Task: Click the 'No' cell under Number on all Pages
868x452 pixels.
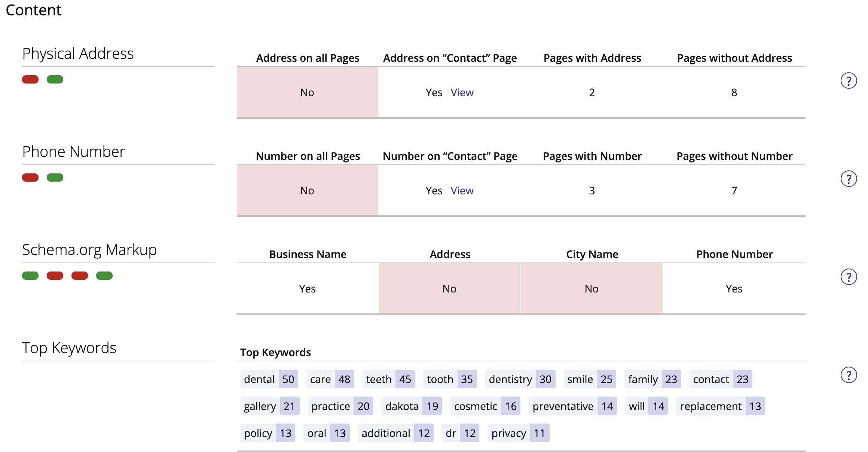Action: (308, 191)
